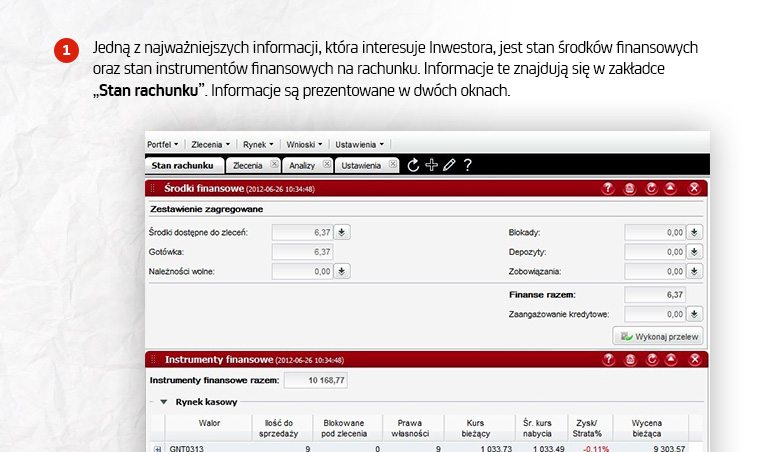
Task: Switch to the Stan rachunku tab
Action: click(184, 166)
